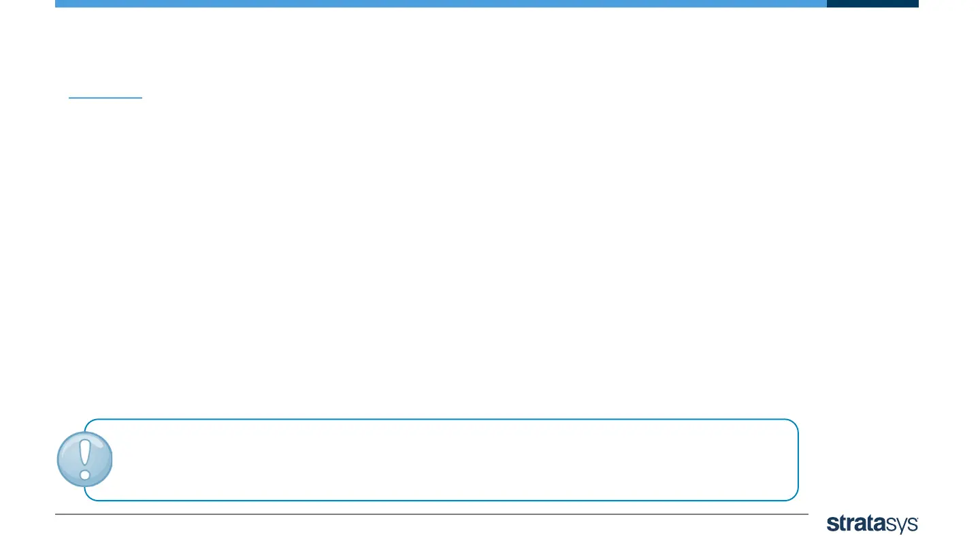
Task: Click the gray footer divider line
Action: pyautogui.click(x=431, y=514)
